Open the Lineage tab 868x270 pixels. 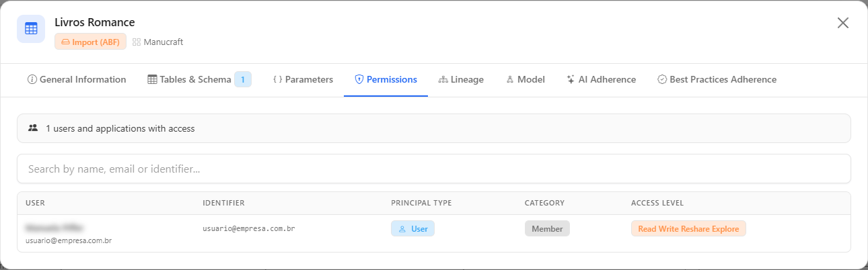(461, 79)
